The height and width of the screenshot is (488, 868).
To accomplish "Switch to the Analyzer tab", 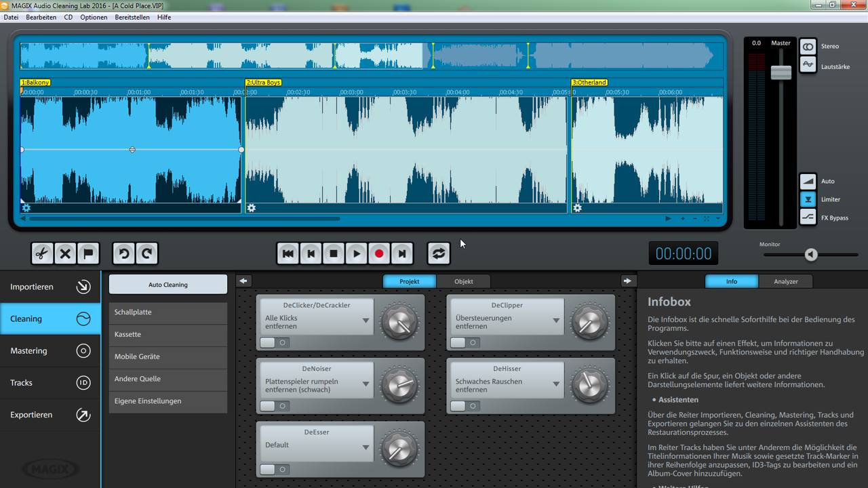I will point(786,281).
